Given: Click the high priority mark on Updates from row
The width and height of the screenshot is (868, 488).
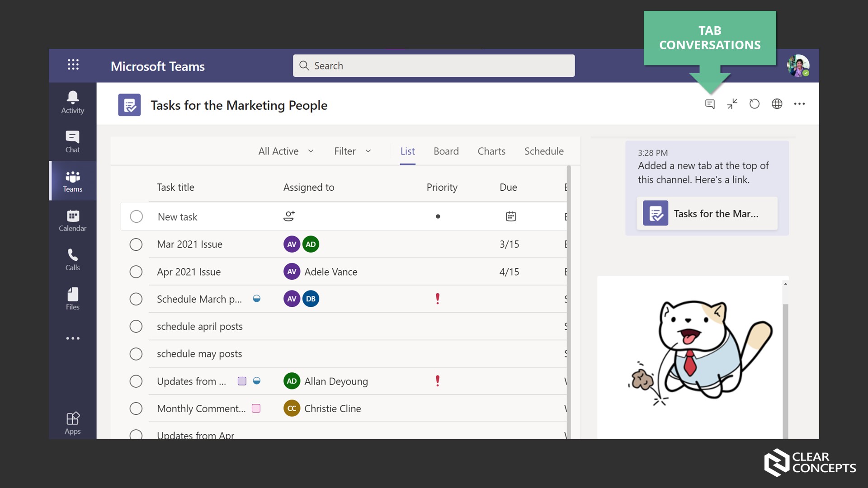Looking at the screenshot, I should coord(438,381).
